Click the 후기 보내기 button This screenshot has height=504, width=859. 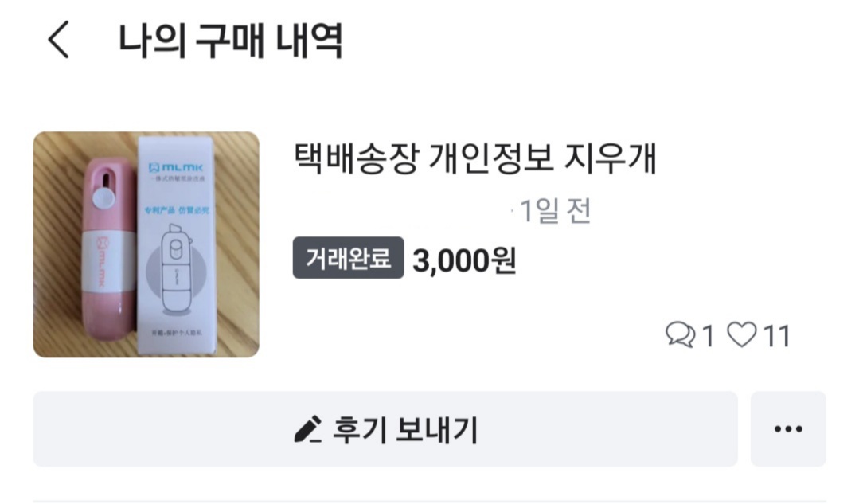pyautogui.click(x=385, y=429)
